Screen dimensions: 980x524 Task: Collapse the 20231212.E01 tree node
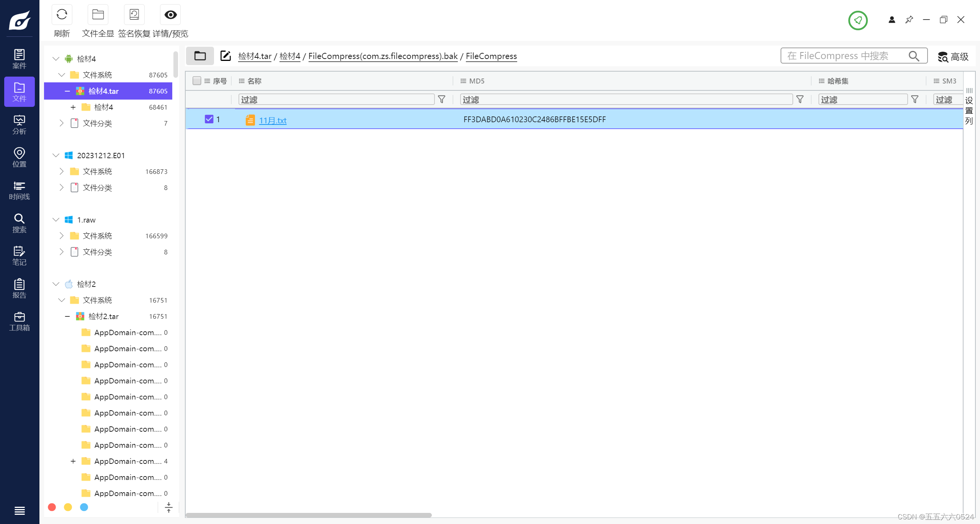click(x=56, y=155)
